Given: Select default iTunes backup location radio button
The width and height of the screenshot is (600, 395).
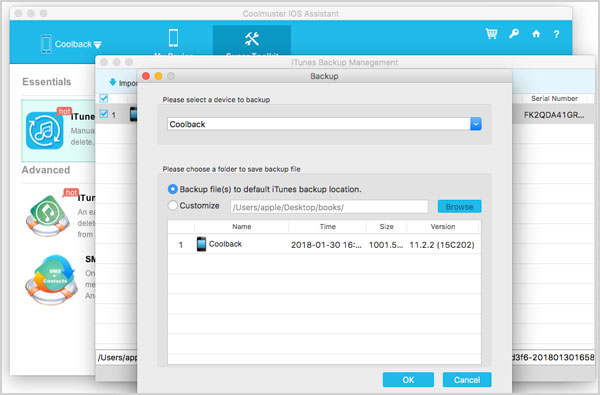Looking at the screenshot, I should pyautogui.click(x=173, y=189).
